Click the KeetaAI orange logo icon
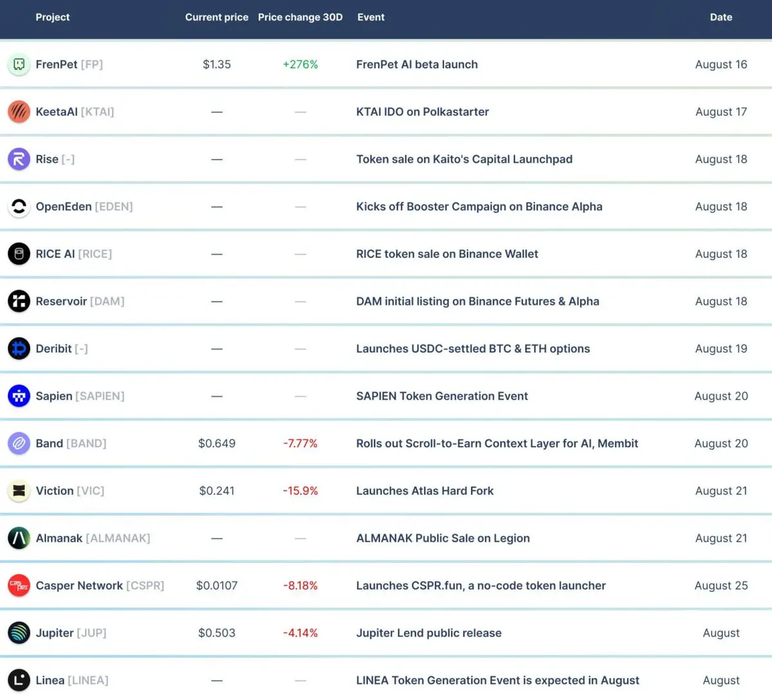 click(19, 112)
